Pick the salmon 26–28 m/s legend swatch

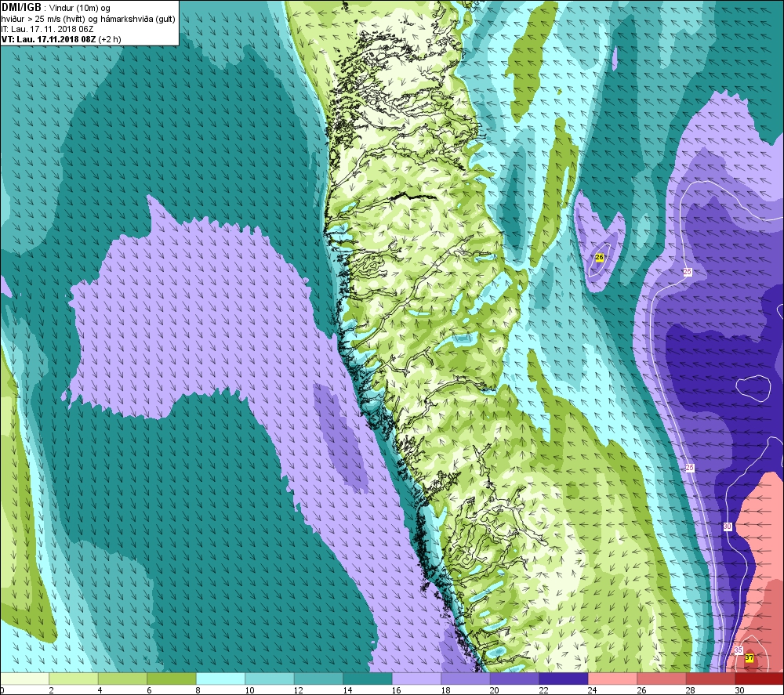pos(662,679)
